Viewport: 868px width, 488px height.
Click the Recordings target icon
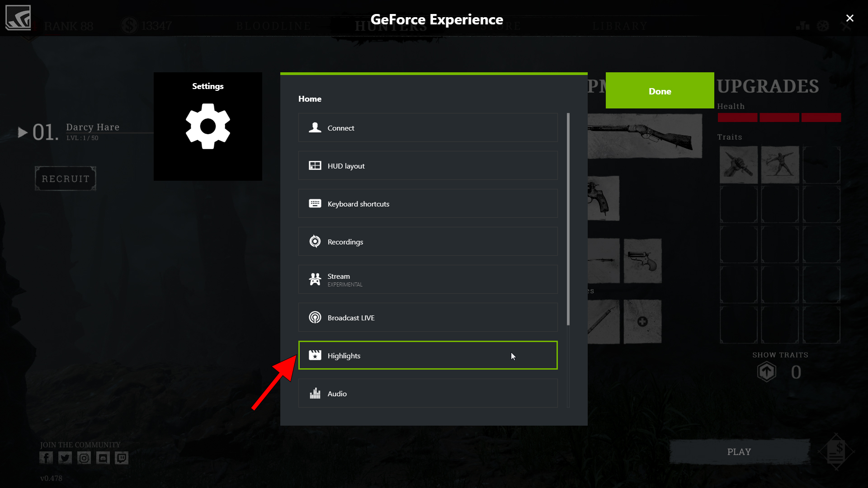click(315, 242)
